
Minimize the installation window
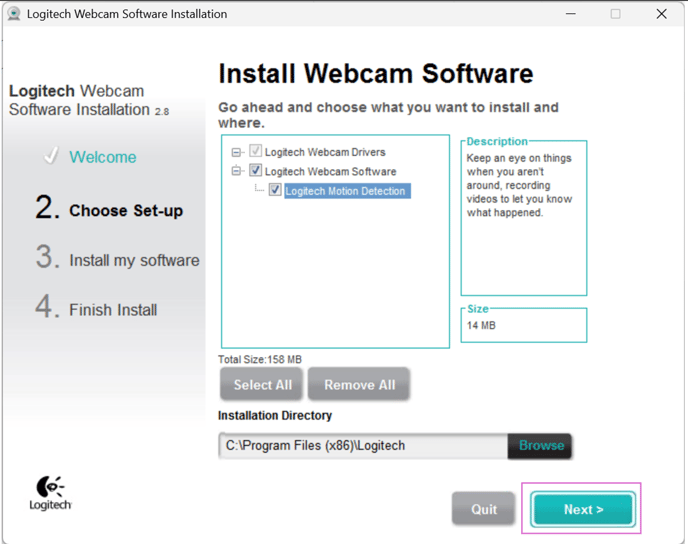tap(570, 14)
